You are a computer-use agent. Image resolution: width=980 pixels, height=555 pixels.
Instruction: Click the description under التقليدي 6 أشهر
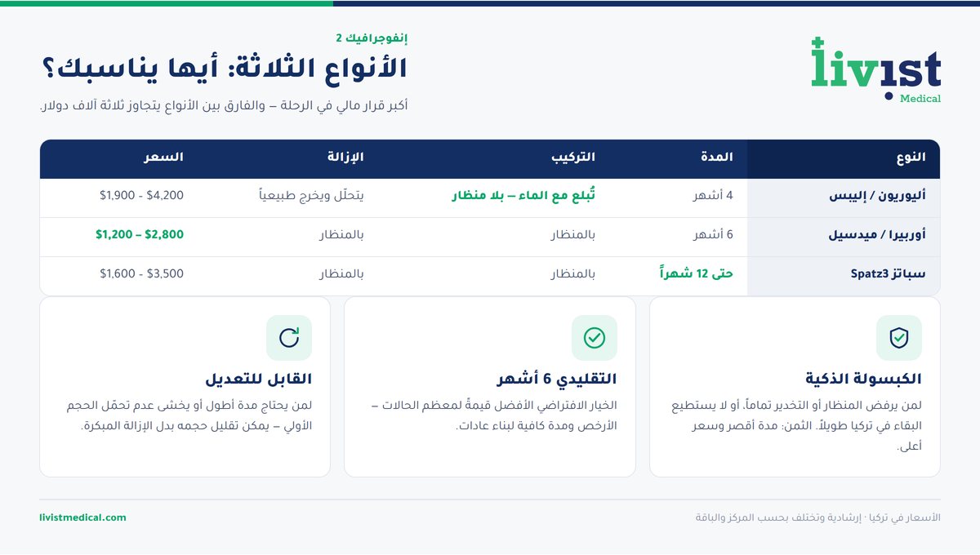(x=494, y=415)
